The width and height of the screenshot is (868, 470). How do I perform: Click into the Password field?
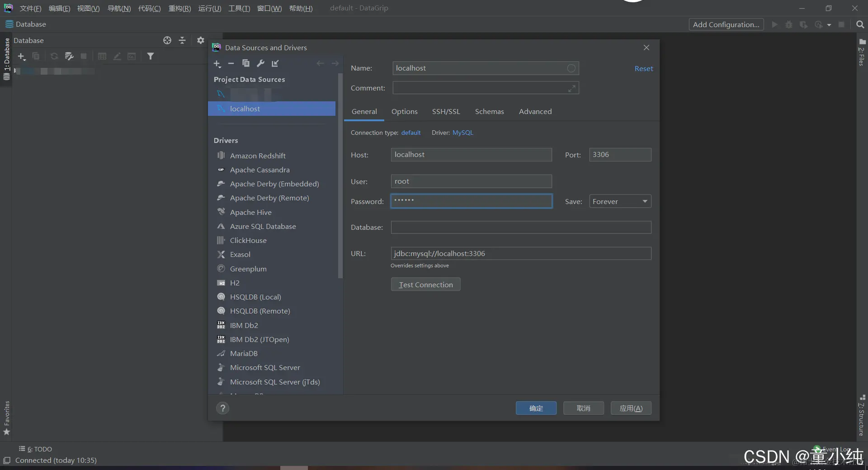pos(471,201)
